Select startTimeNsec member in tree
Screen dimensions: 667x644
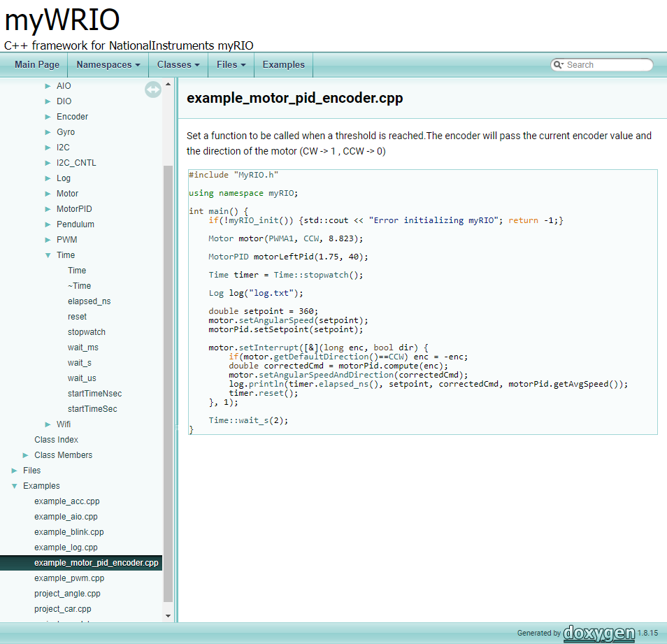(94, 394)
